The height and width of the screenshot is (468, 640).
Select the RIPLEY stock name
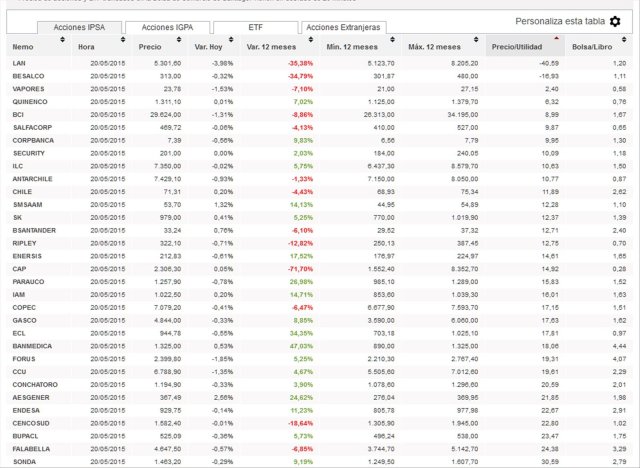coord(24,243)
